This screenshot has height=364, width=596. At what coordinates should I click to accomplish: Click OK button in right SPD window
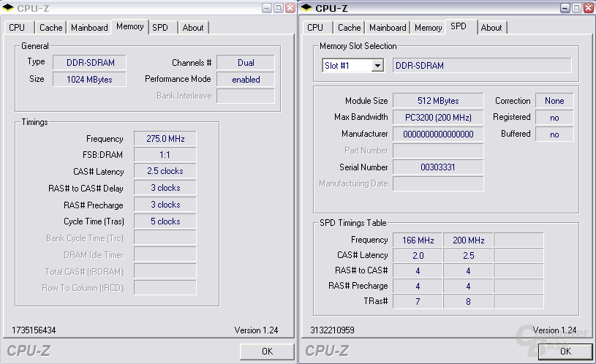(x=565, y=352)
